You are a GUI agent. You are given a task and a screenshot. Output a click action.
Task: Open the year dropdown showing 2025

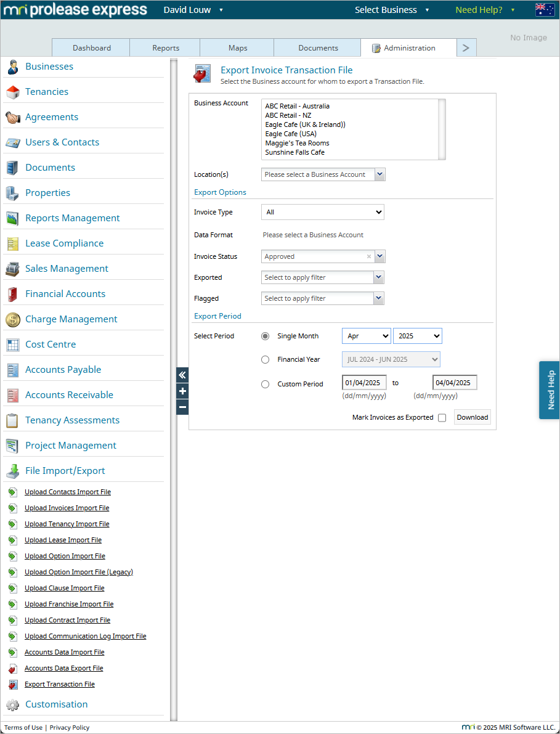click(x=418, y=336)
